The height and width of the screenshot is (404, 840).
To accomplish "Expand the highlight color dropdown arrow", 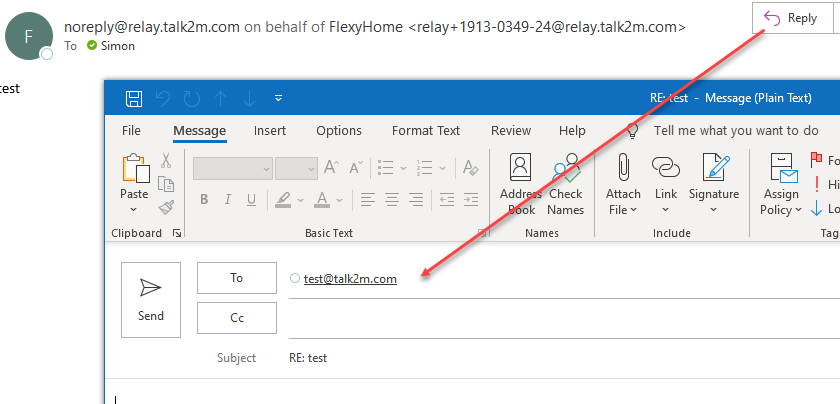I will point(301,200).
